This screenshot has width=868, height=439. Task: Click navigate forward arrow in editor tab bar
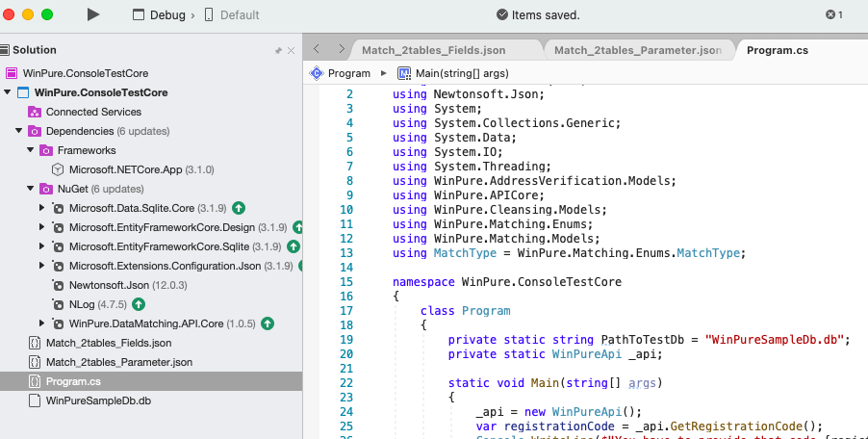341,48
